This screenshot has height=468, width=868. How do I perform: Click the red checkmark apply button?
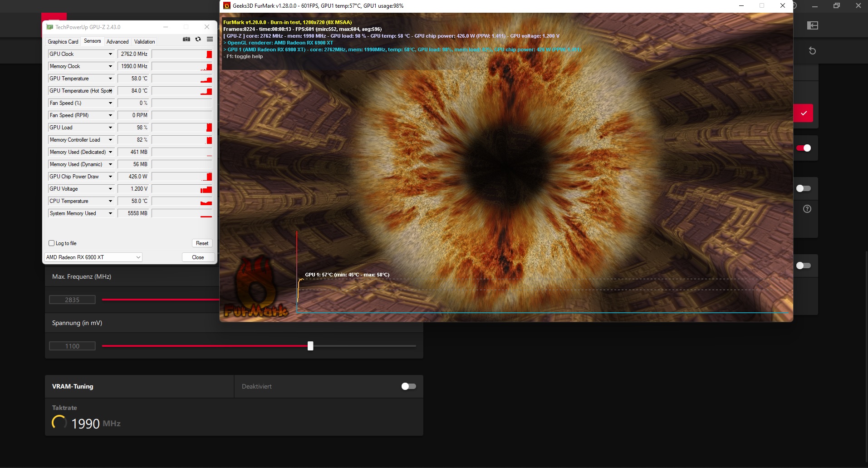[x=804, y=113]
